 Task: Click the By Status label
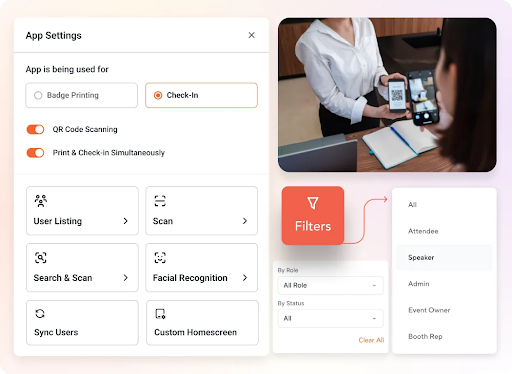coord(291,303)
